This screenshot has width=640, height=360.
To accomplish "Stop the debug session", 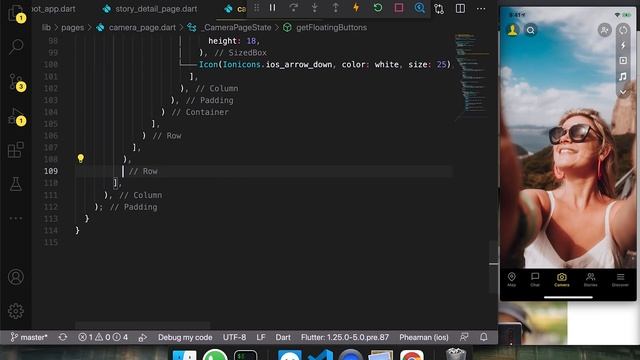I will point(399,8).
